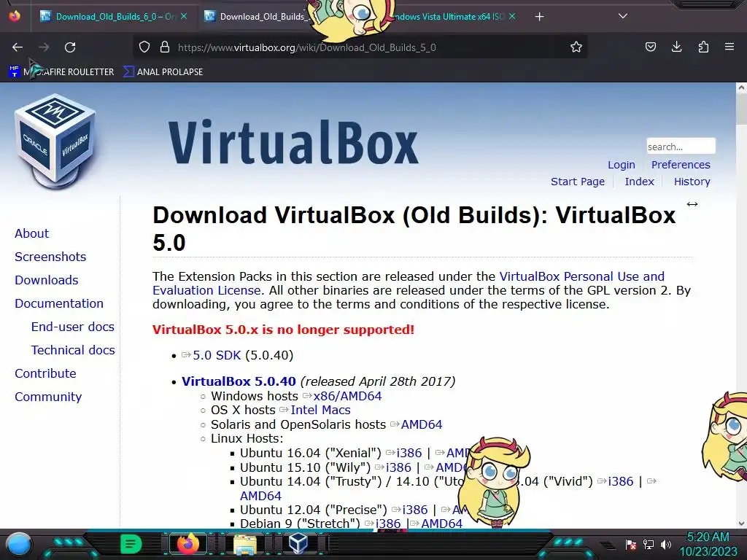Screen dimensions: 747x560
Task: Open the extensions puzzle icon
Action: click(703, 47)
